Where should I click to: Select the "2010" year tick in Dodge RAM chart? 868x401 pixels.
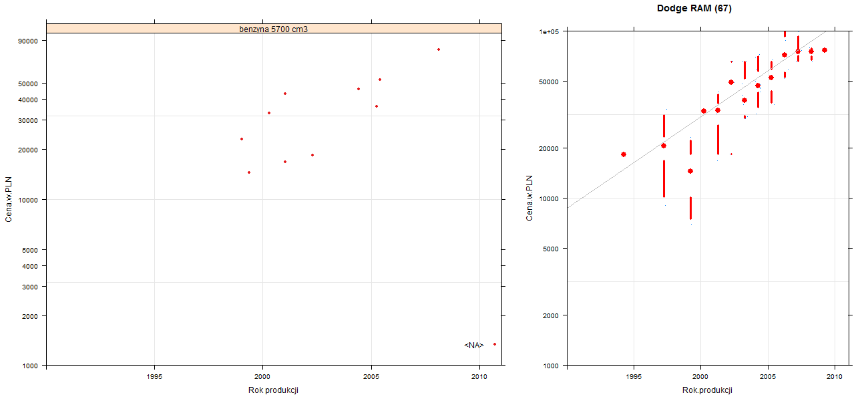[x=835, y=377]
